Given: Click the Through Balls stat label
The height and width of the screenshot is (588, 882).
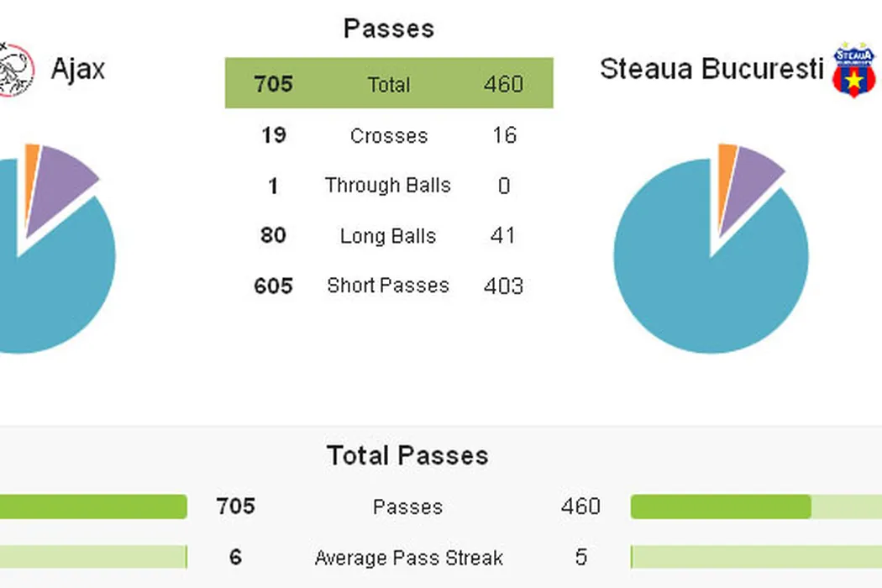Looking at the screenshot, I should [x=388, y=186].
